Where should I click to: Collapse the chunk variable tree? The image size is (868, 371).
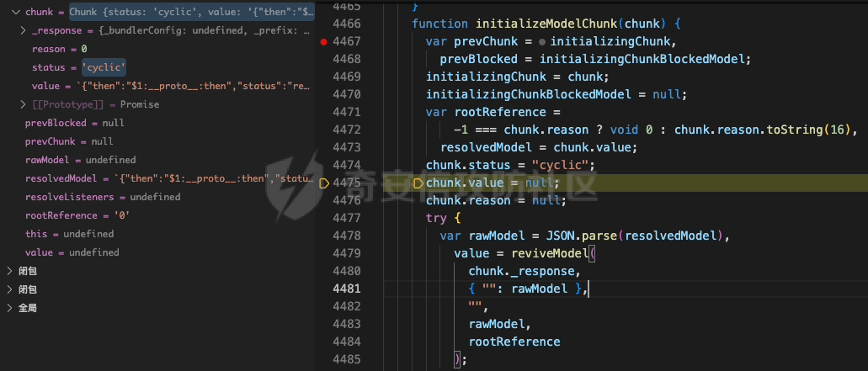coord(15,12)
